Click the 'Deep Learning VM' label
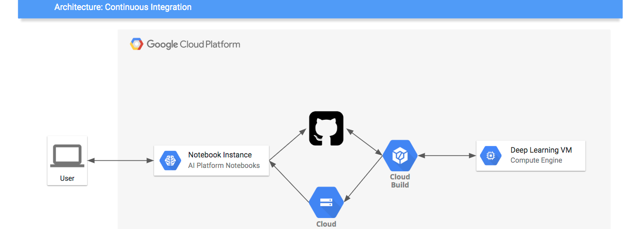Image resolution: width=644 pixels, height=229 pixels. [541, 150]
